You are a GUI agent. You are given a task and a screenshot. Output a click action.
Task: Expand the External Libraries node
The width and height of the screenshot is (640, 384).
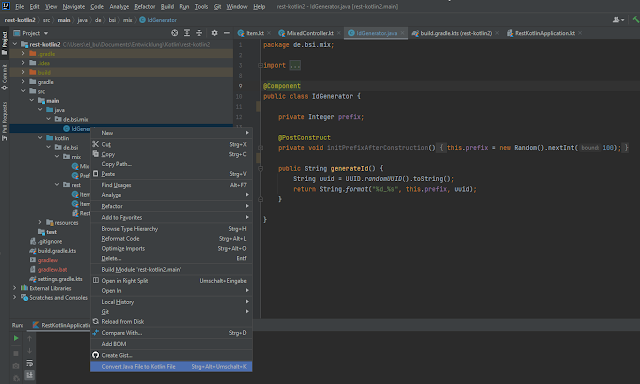coord(15,288)
